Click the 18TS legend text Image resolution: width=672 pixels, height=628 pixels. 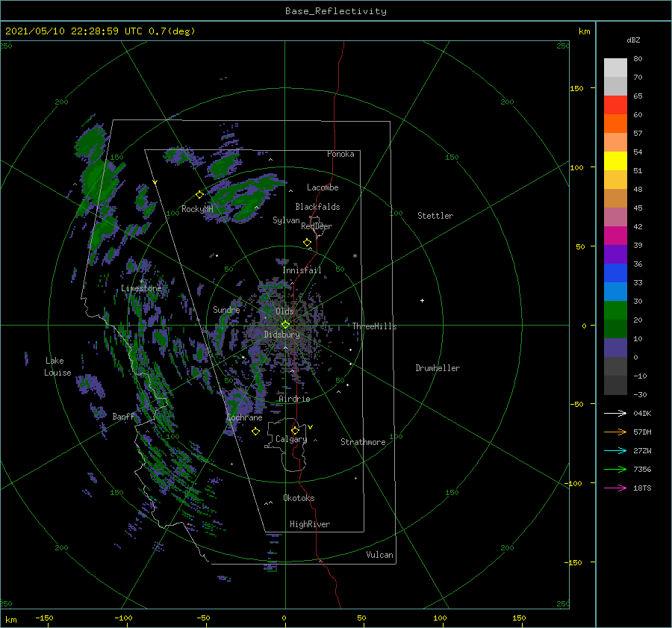(x=642, y=488)
